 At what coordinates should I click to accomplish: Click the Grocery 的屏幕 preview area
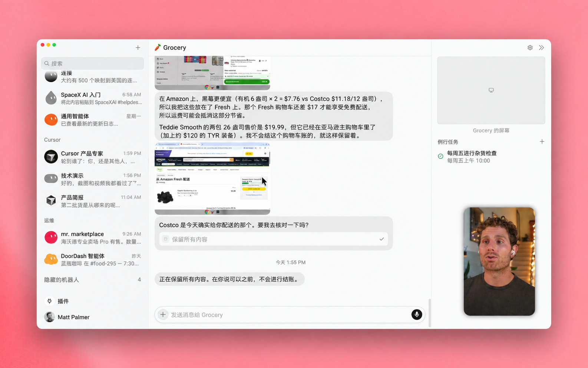point(491,90)
